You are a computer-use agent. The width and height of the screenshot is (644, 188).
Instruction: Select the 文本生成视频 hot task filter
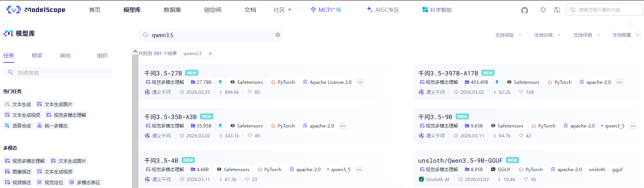22,115
